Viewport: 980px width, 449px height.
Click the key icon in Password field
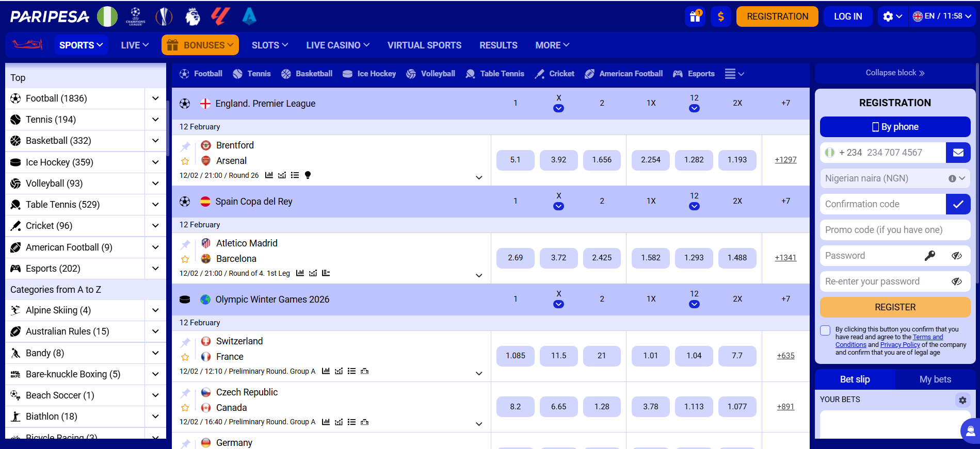[x=930, y=256]
